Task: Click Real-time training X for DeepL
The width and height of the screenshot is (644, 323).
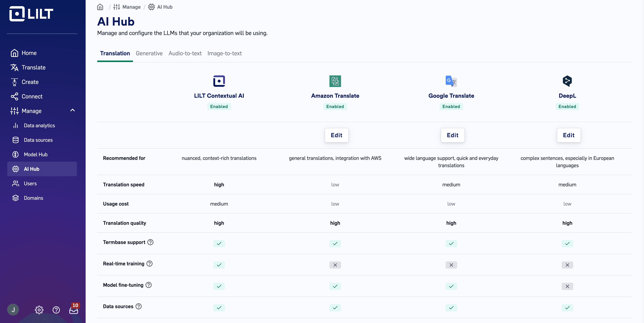Action: click(567, 265)
